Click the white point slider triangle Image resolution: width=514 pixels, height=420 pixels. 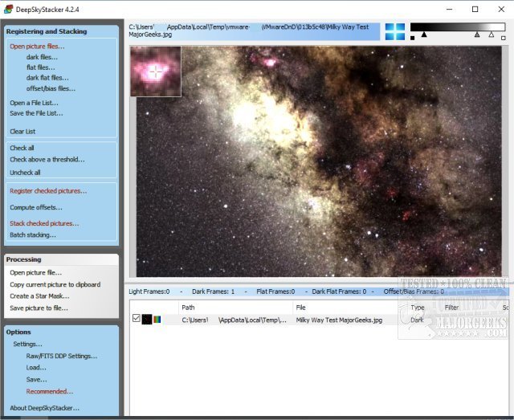pyautogui.click(x=492, y=35)
